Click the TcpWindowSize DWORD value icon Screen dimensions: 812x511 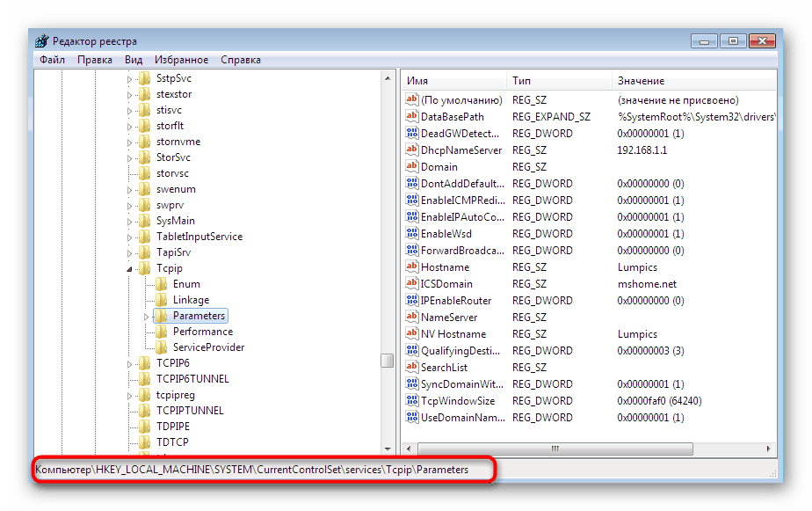click(x=411, y=400)
